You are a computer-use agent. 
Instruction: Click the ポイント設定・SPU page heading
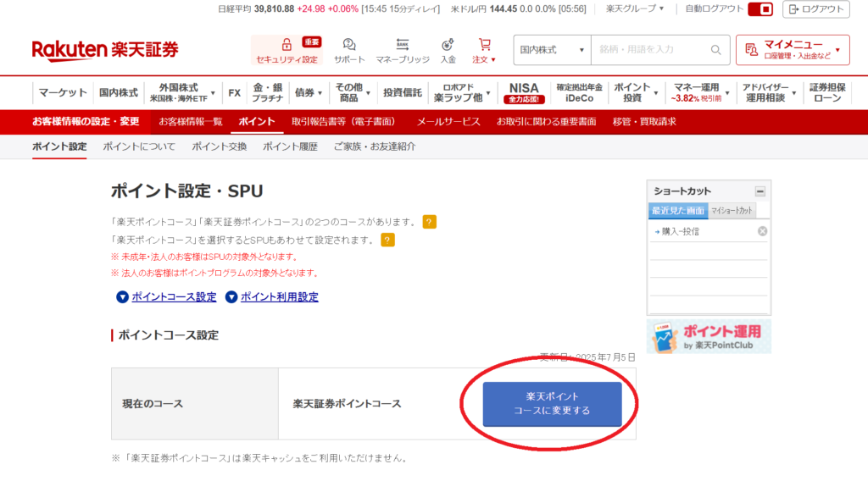click(186, 191)
